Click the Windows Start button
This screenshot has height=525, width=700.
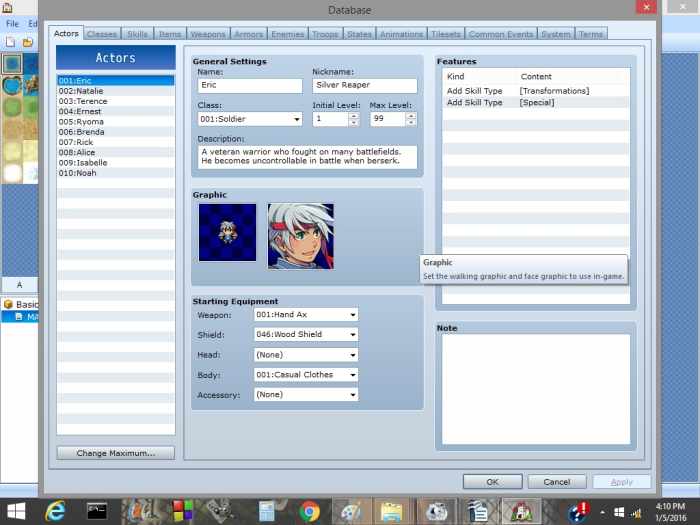17,511
